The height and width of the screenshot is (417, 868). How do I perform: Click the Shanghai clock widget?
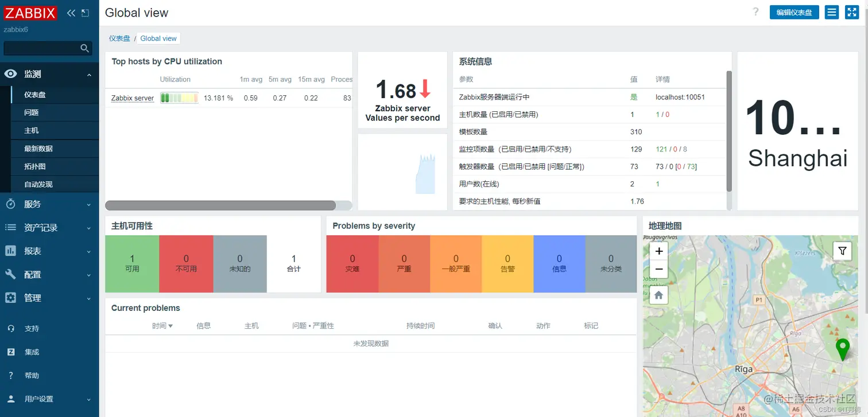(797, 131)
